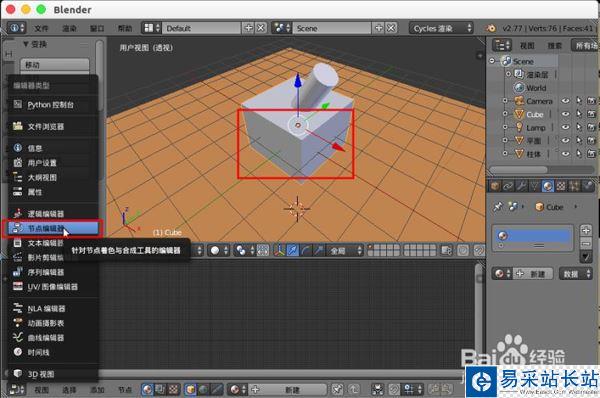The image size is (600, 398).
Task: Open the Modifiers wrench tab
Action: point(521,186)
